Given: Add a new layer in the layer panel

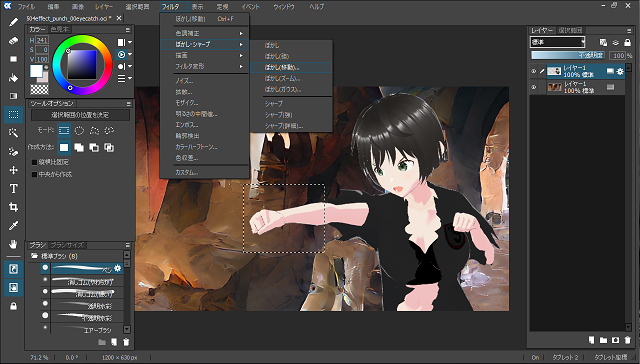Looking at the screenshot, I should pyautogui.click(x=591, y=340).
